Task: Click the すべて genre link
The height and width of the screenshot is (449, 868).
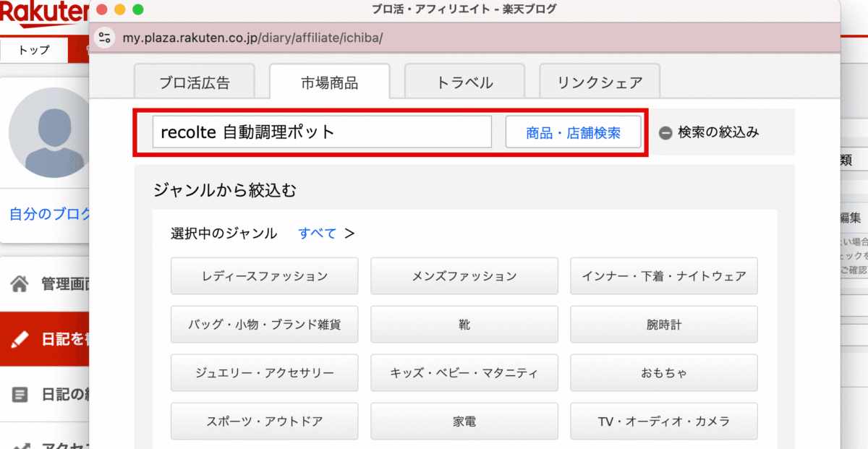Action: [x=318, y=234]
